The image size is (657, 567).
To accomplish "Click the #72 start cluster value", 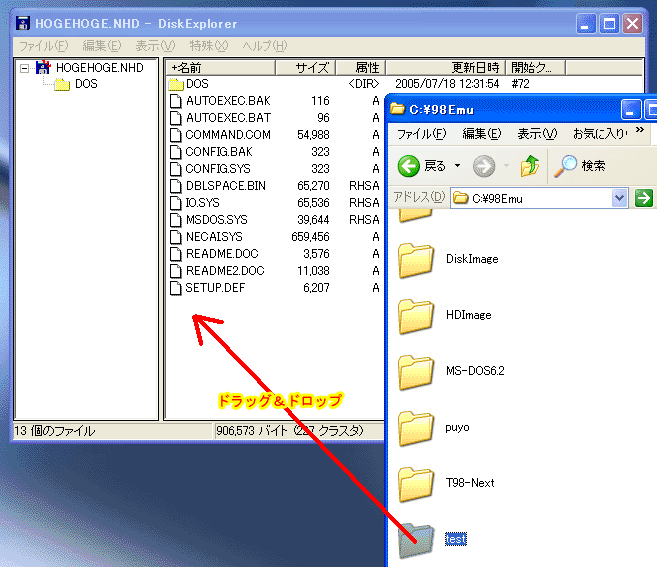I will tap(520, 84).
